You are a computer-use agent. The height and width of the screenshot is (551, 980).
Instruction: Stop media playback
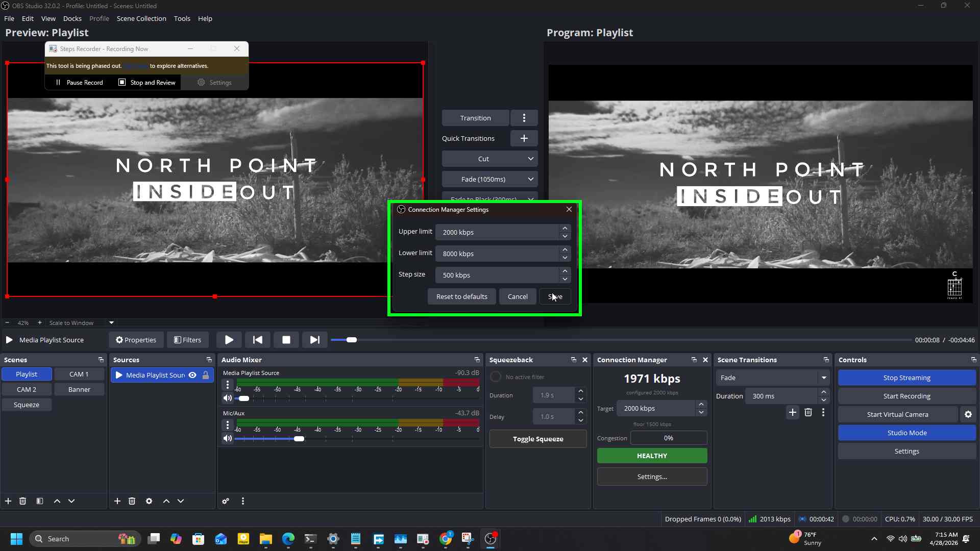[x=286, y=340]
